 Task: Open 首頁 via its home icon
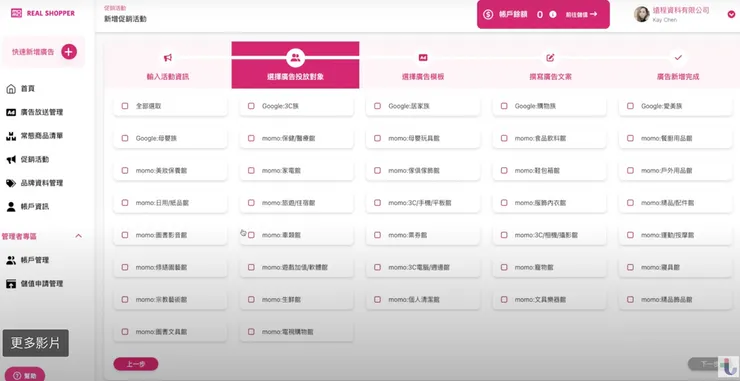pyautogui.click(x=11, y=89)
